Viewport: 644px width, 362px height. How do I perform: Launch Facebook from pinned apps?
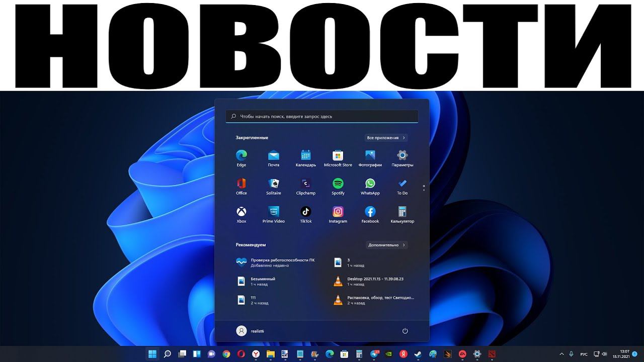click(x=370, y=214)
